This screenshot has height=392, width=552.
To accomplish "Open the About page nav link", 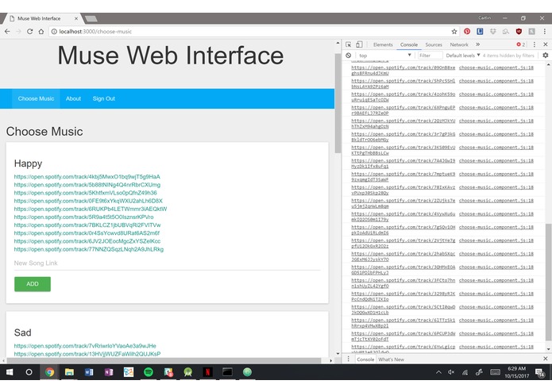I will 73,98.
